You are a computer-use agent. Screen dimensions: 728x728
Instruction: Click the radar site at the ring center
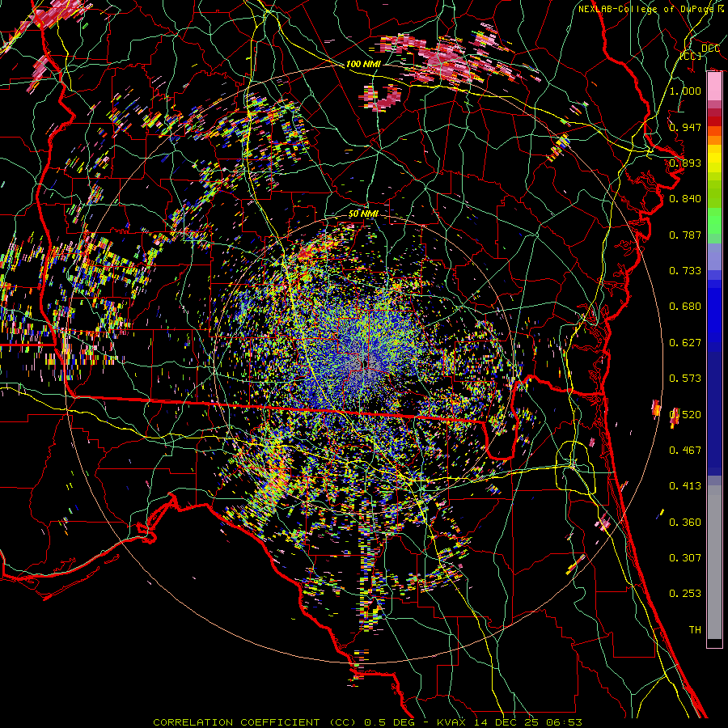coord(365,365)
